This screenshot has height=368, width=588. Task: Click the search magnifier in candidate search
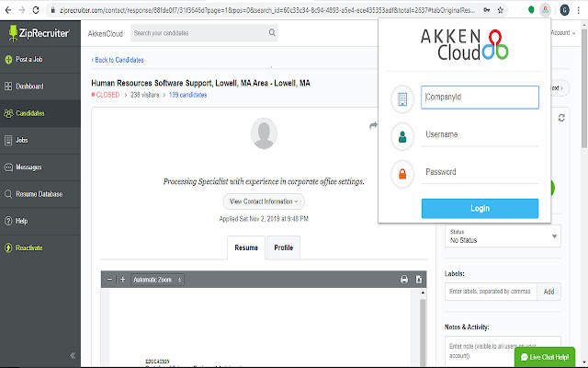[x=272, y=33]
